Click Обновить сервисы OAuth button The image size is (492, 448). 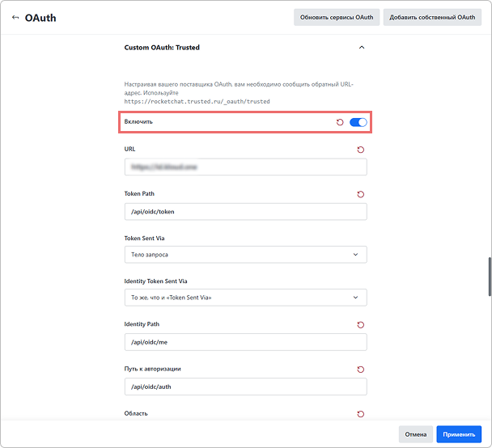(x=337, y=17)
